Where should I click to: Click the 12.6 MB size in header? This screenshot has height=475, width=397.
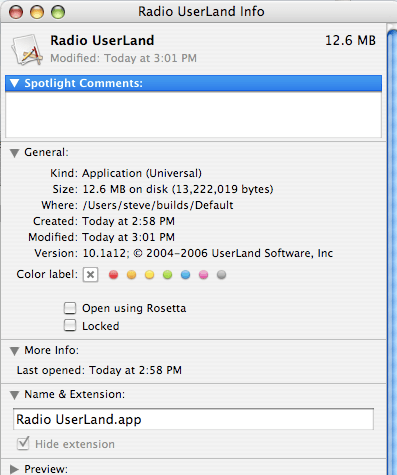[x=350, y=41]
